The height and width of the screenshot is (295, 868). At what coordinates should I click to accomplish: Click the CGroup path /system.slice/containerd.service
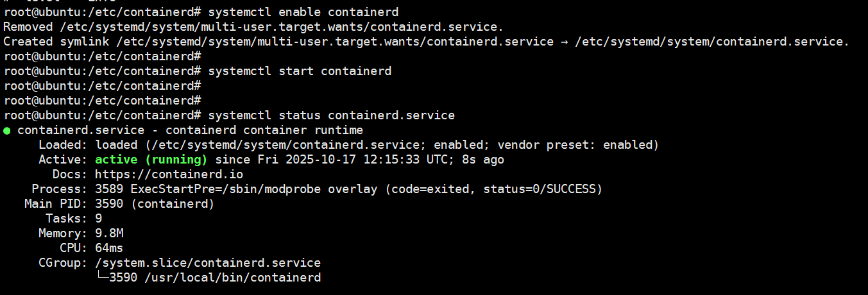207,263
